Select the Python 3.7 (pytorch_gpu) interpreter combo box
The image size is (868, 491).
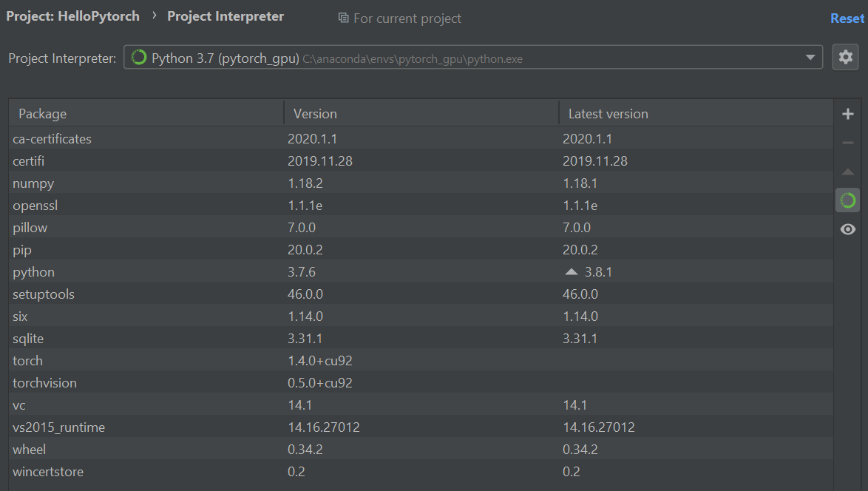[473, 57]
